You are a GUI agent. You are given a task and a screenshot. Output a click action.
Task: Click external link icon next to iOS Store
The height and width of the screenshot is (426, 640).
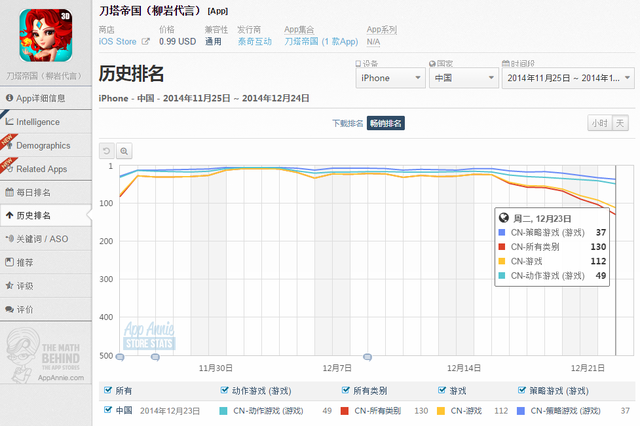(x=146, y=41)
